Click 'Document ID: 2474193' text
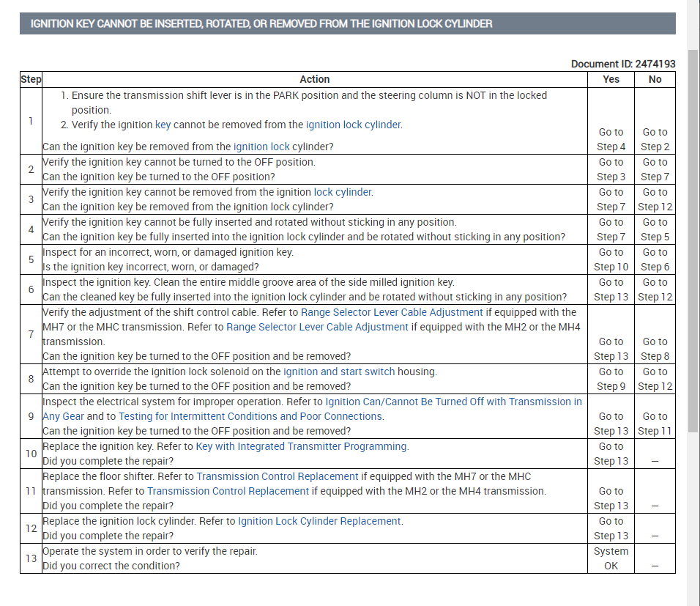Screen dimensions: 700x606 pos(623,64)
